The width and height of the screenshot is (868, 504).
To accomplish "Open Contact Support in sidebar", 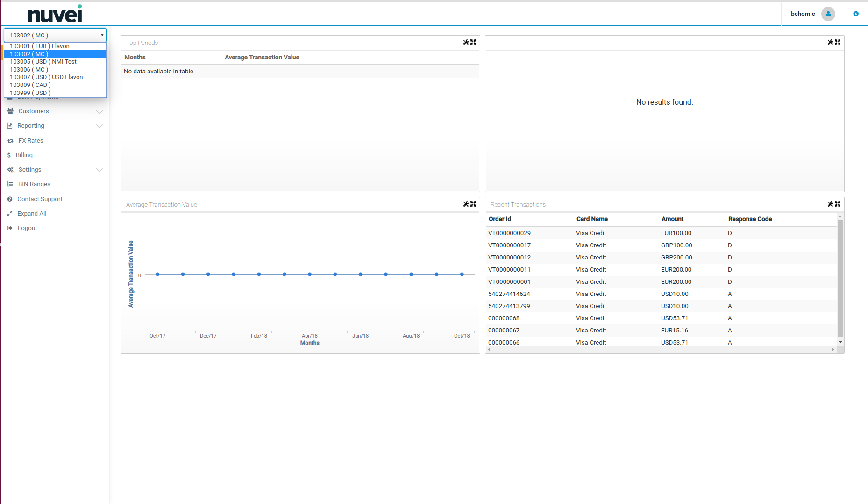I will (x=40, y=199).
